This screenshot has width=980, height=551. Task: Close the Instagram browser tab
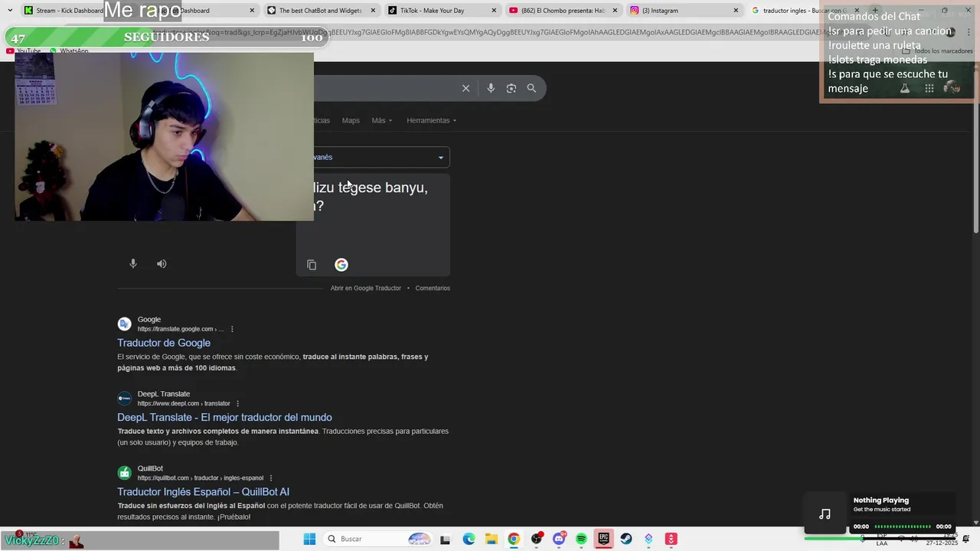(x=736, y=11)
